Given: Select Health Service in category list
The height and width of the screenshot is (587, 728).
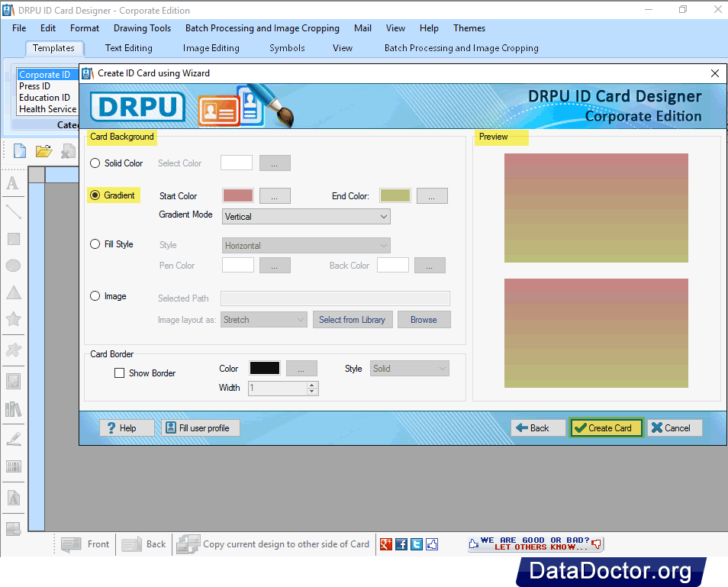Looking at the screenshot, I should pos(48,108).
